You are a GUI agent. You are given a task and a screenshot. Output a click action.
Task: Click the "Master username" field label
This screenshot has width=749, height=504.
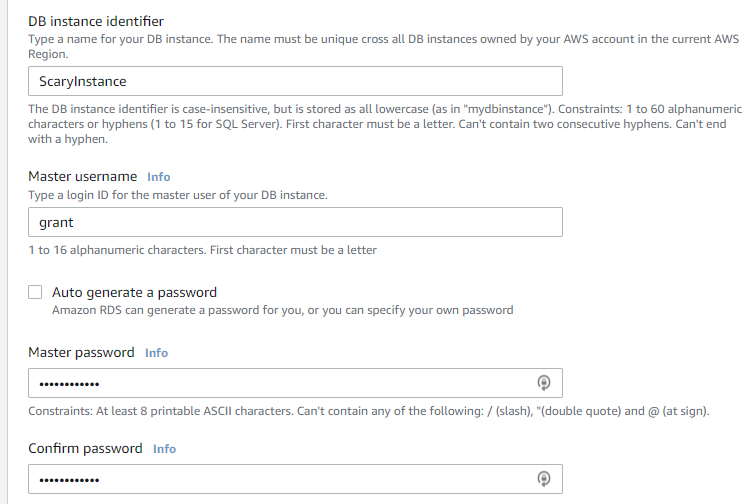(83, 176)
